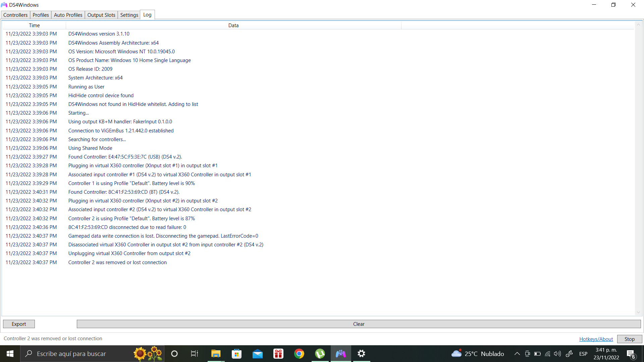
Task: Check battery status in the system tray
Action: [x=537, y=354]
